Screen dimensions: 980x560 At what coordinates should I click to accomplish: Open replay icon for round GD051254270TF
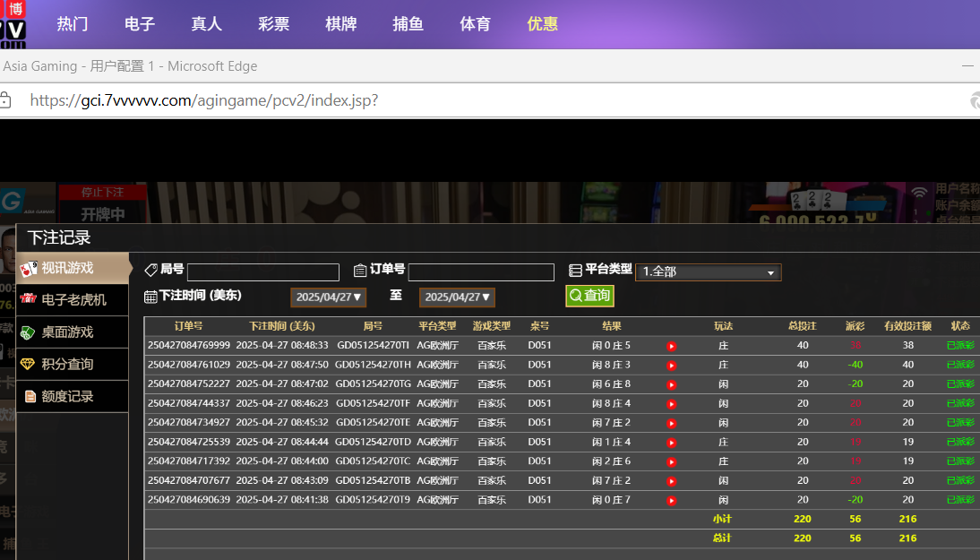point(671,404)
